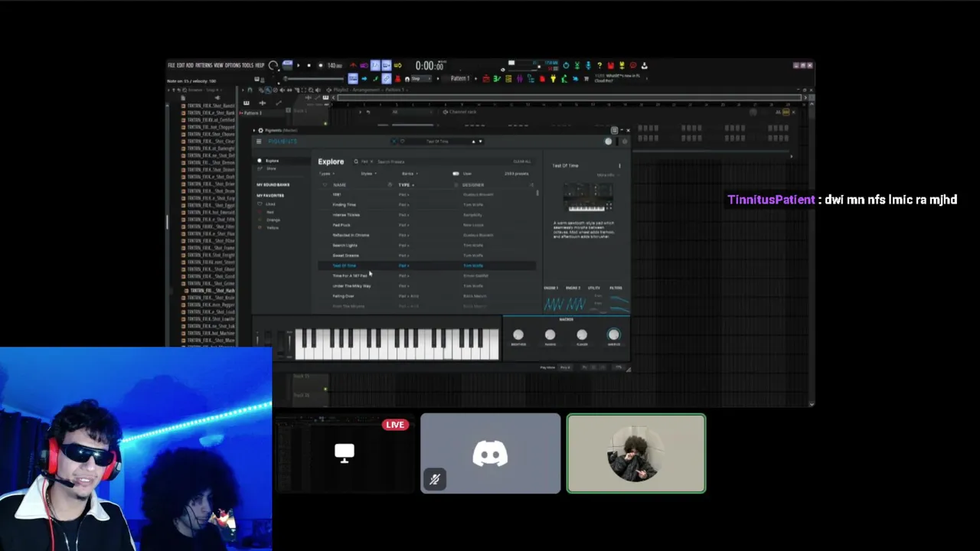Image resolution: width=980 pixels, height=551 pixels.
Task: Click the MY SOUND BANKS heading
Action: (273, 184)
